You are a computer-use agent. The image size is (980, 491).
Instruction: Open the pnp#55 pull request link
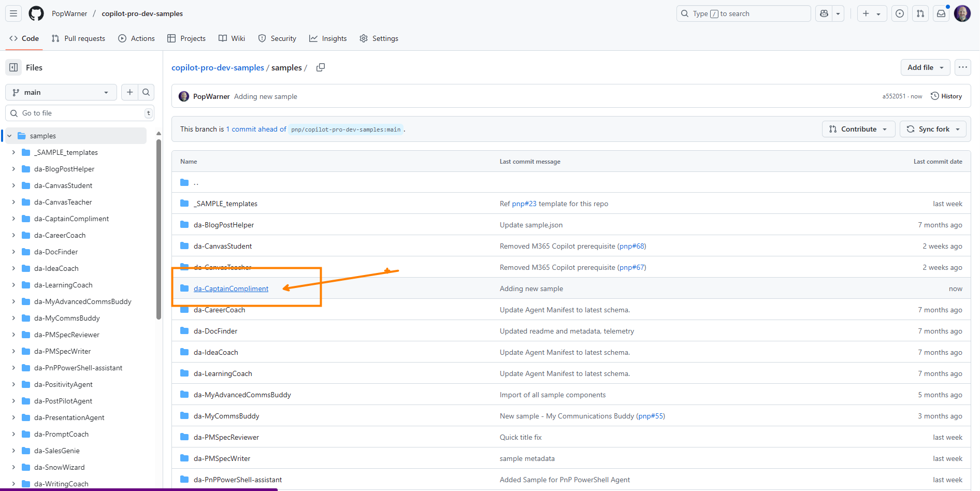click(651, 416)
